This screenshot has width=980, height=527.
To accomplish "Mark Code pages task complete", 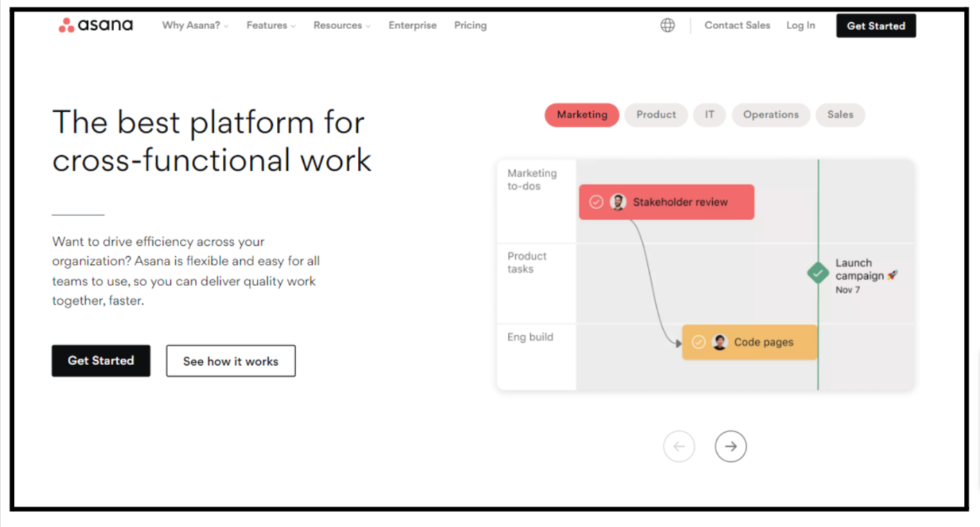I will (x=698, y=342).
